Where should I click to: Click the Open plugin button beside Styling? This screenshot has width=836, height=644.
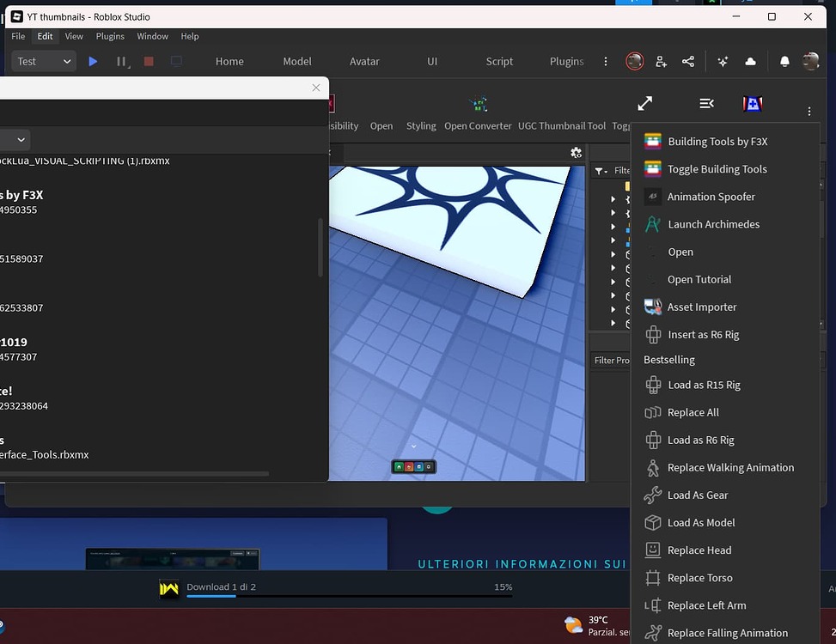tap(381, 125)
